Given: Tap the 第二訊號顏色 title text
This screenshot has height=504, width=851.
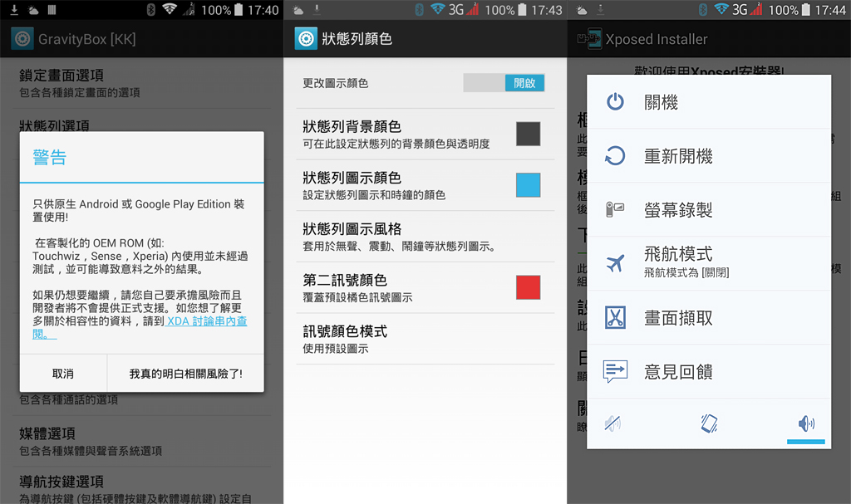Looking at the screenshot, I should 345,281.
